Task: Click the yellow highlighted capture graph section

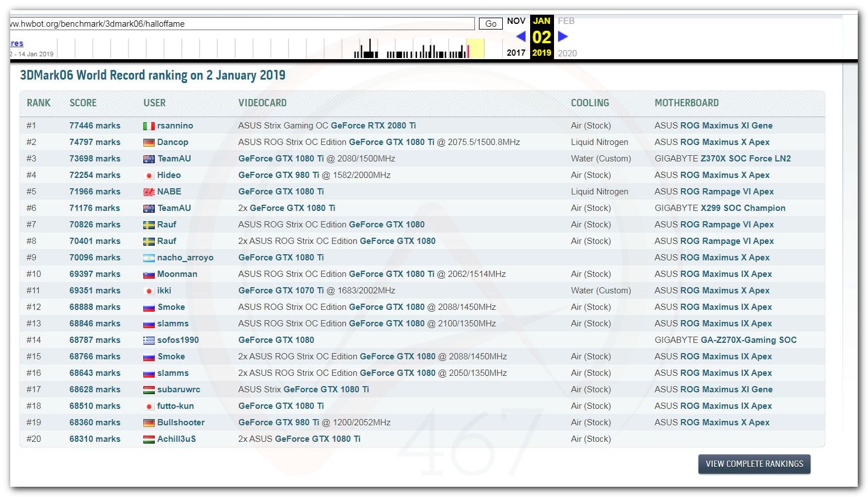Action: 475,48
